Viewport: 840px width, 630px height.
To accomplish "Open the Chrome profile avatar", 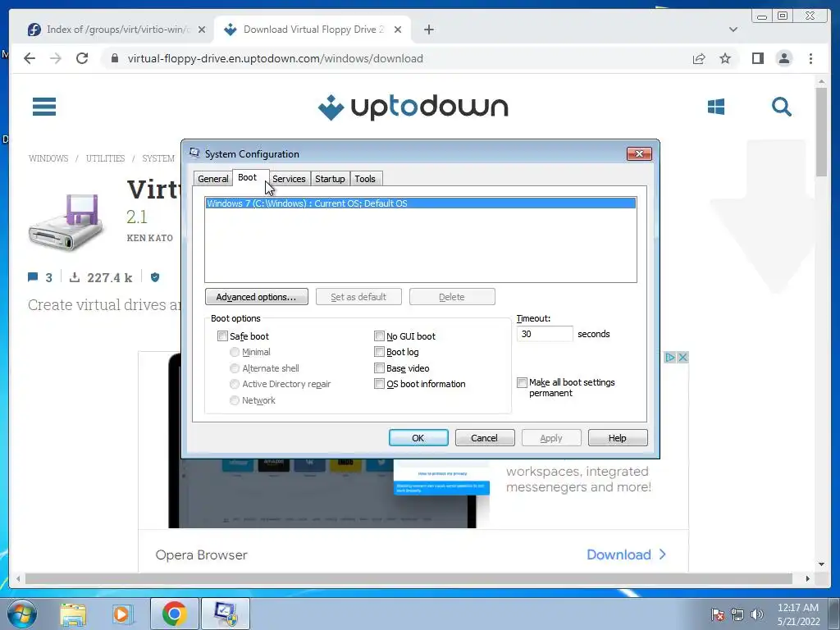I will tap(783, 58).
